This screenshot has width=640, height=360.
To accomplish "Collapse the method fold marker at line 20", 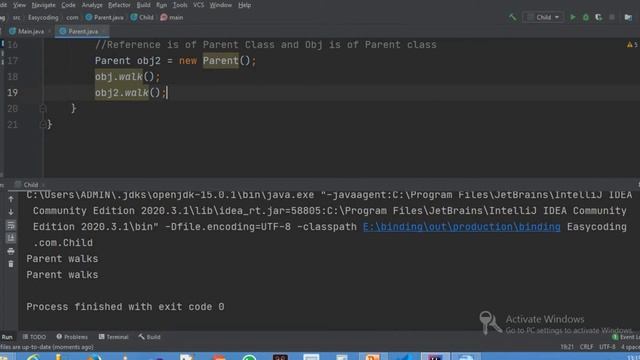I will [43, 109].
